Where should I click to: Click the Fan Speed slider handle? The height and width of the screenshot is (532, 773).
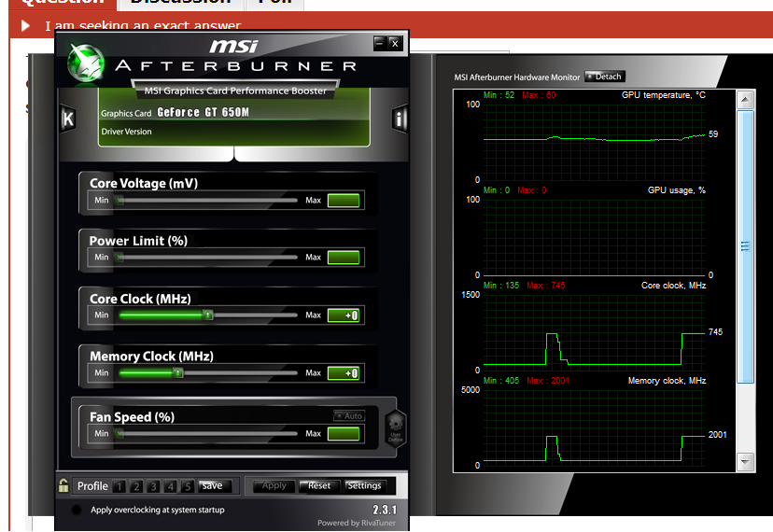[119, 433]
